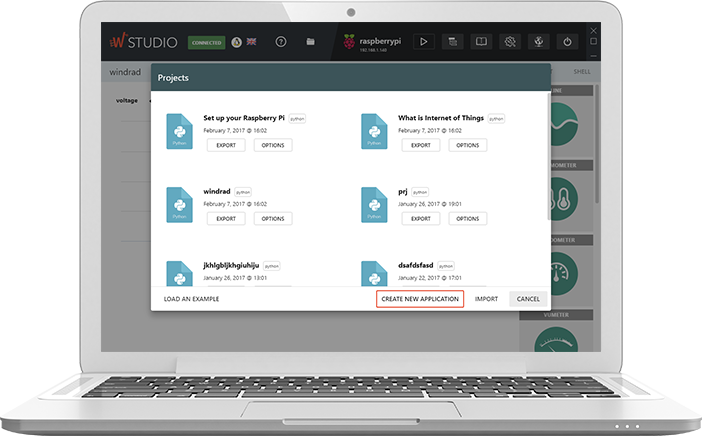Screen dimensions: 702x436
Task: Click the Python icon for prj project
Action: [x=374, y=205]
